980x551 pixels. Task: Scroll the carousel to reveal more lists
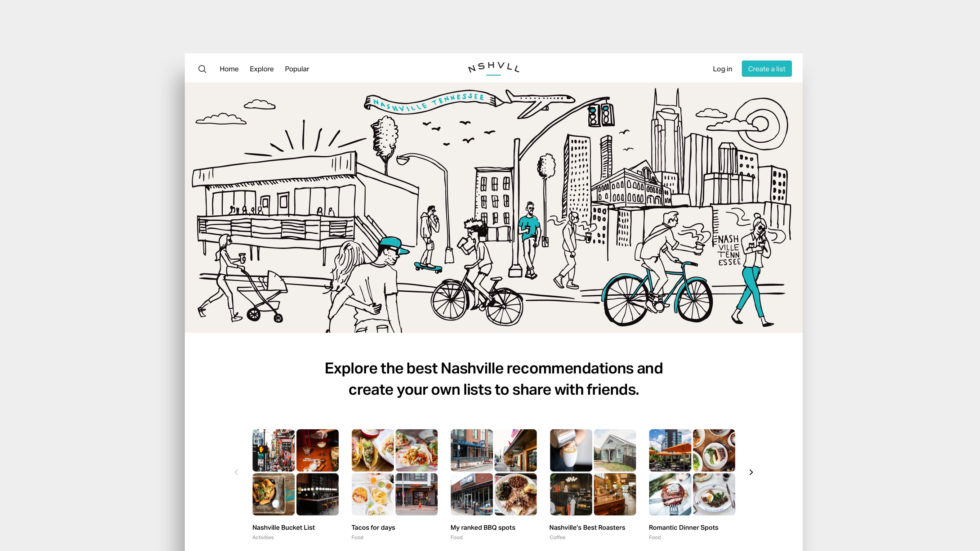click(x=751, y=472)
